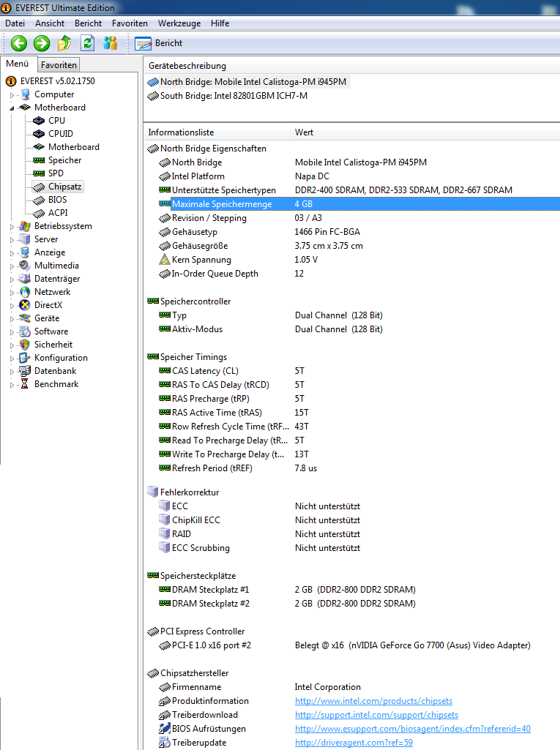Open the Datei menu
This screenshot has height=750, width=560.
click(15, 23)
